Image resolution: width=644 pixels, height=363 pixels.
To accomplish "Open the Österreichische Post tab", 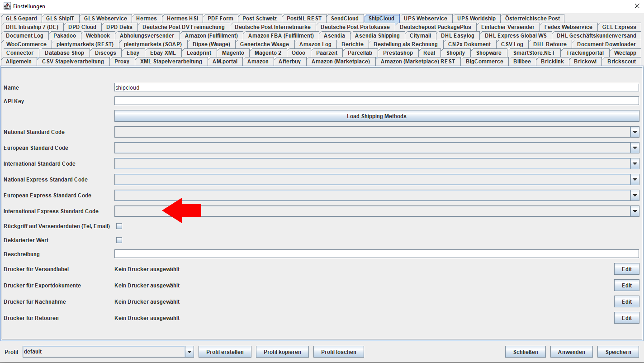I will click(532, 19).
